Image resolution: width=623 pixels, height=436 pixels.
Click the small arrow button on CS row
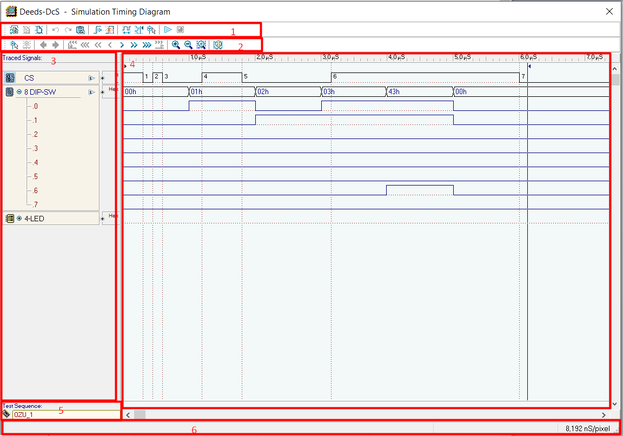(x=91, y=78)
